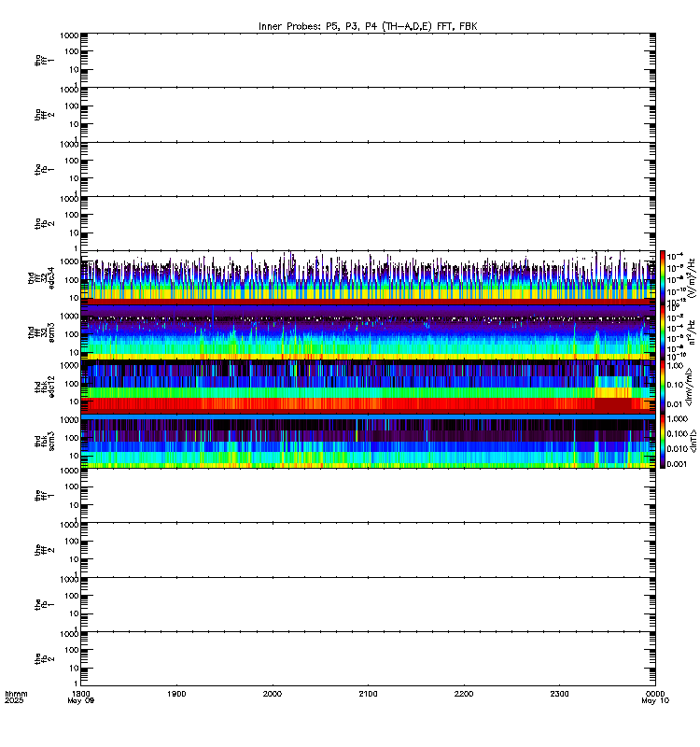Click the '0.001' tick on the <|nT|> color bar

[677, 464]
